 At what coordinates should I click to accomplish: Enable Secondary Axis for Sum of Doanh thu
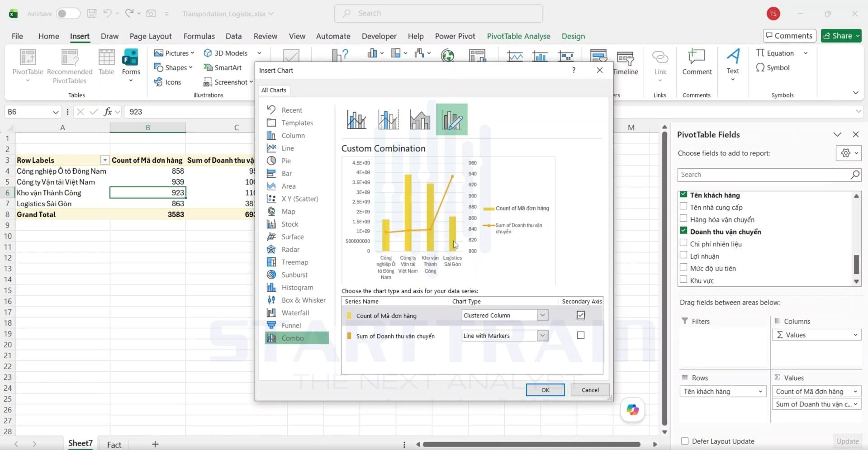point(581,335)
